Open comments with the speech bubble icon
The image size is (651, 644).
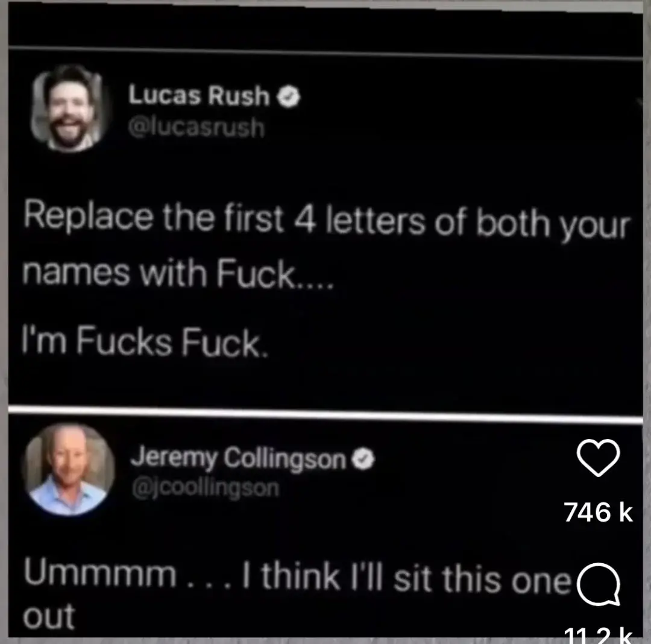pos(599,584)
